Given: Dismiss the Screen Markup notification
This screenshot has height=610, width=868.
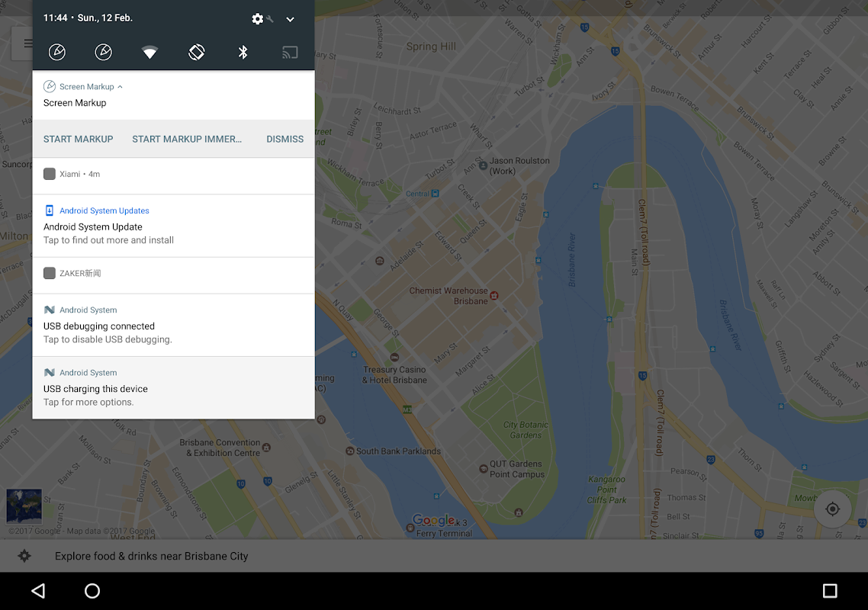Looking at the screenshot, I should 285,139.
